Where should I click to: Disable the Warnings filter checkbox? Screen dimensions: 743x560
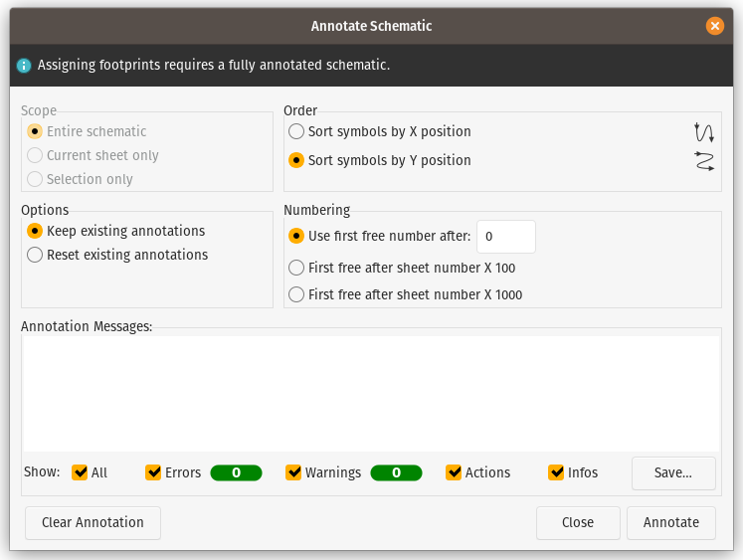coord(293,472)
